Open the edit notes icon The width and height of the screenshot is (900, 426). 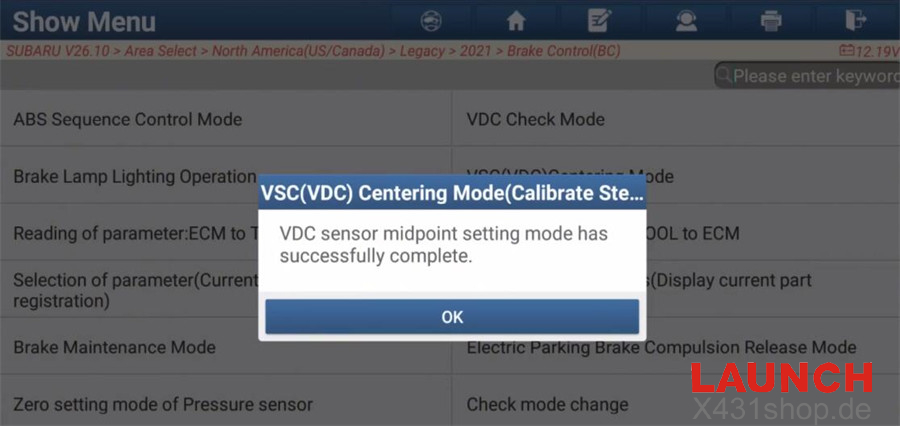point(600,20)
